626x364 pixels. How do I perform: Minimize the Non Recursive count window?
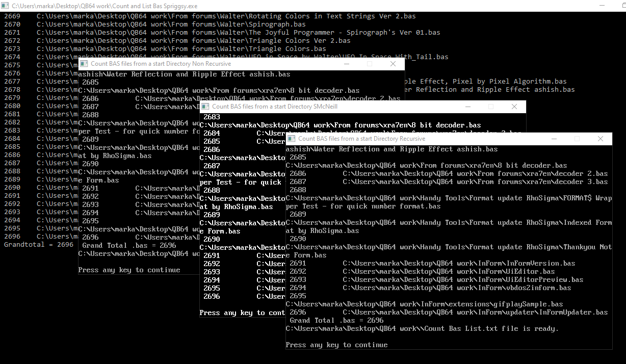tap(346, 64)
